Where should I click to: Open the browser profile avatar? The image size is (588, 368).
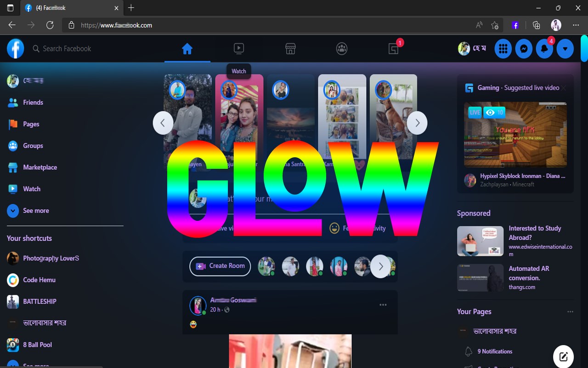pyautogui.click(x=556, y=25)
